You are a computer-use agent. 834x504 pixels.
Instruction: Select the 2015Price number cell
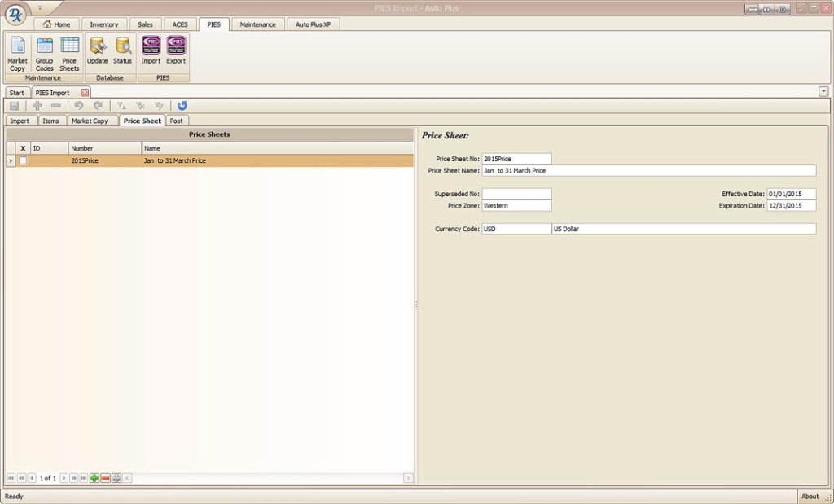pos(105,160)
